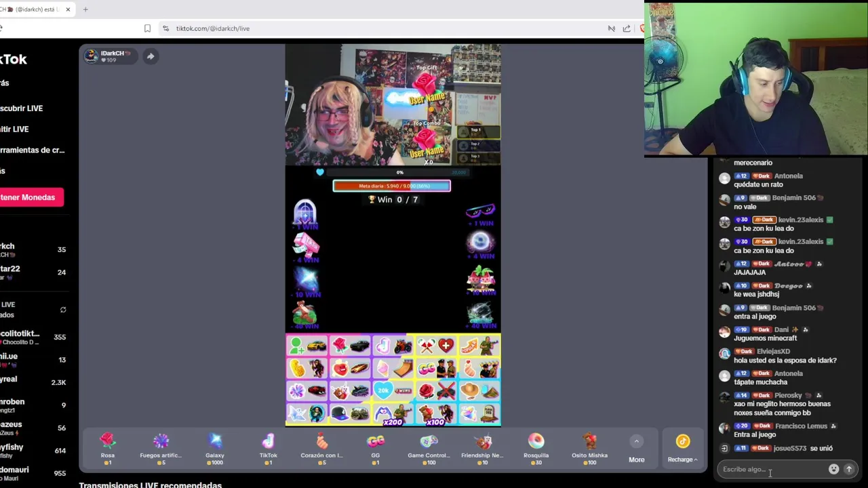This screenshot has height=488, width=868.
Task: Click Antonela's message quédate un rato
Action: (x=758, y=184)
